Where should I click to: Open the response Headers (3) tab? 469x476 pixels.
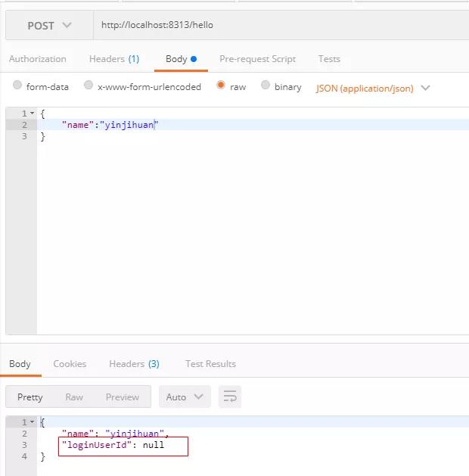[x=134, y=364]
